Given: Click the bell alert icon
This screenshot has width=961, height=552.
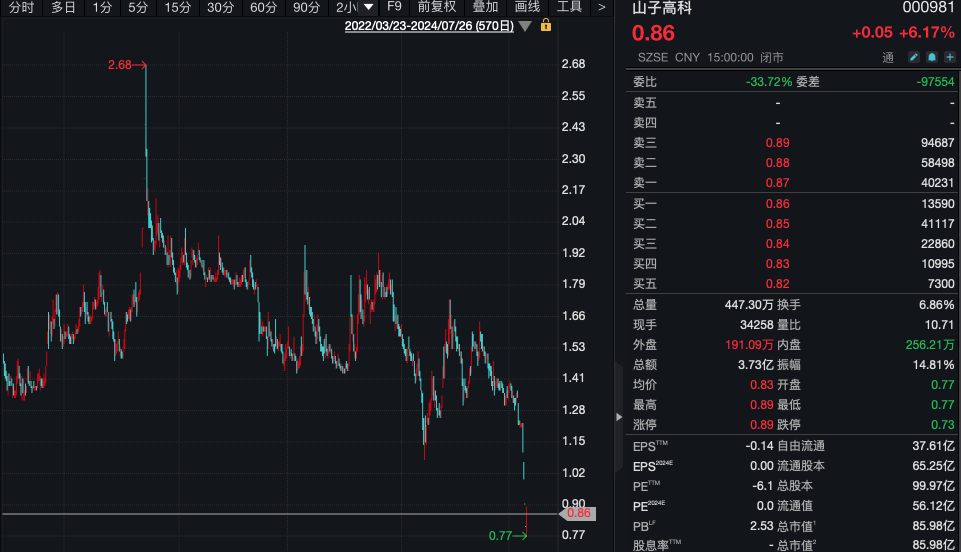Looking at the screenshot, I should [932, 58].
